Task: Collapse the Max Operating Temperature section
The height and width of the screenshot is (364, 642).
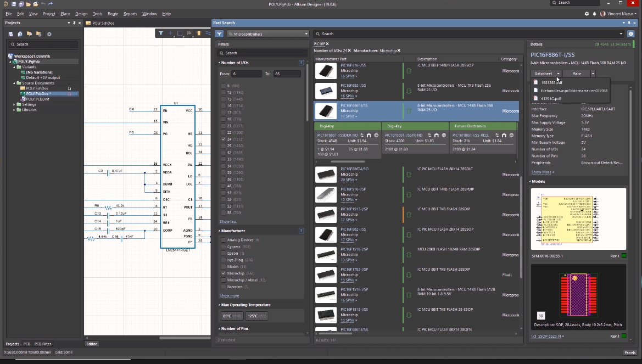Action: pos(220,305)
